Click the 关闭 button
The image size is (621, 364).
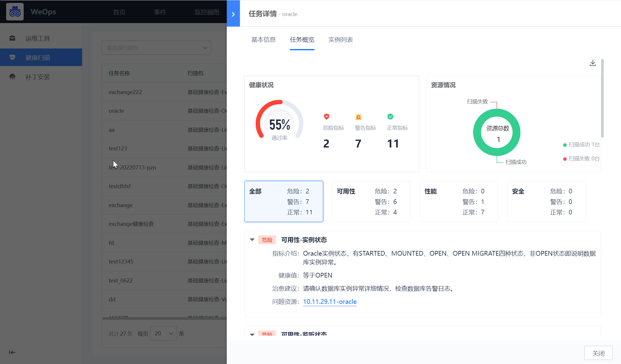click(598, 353)
